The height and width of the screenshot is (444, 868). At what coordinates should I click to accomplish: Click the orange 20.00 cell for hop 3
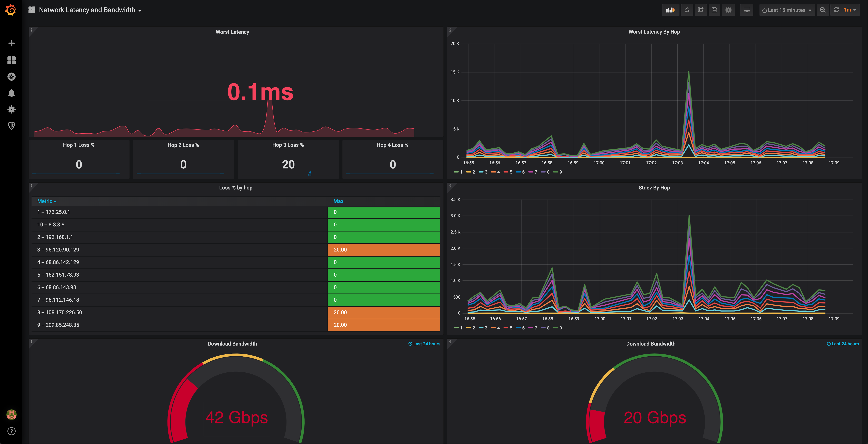[x=383, y=250]
